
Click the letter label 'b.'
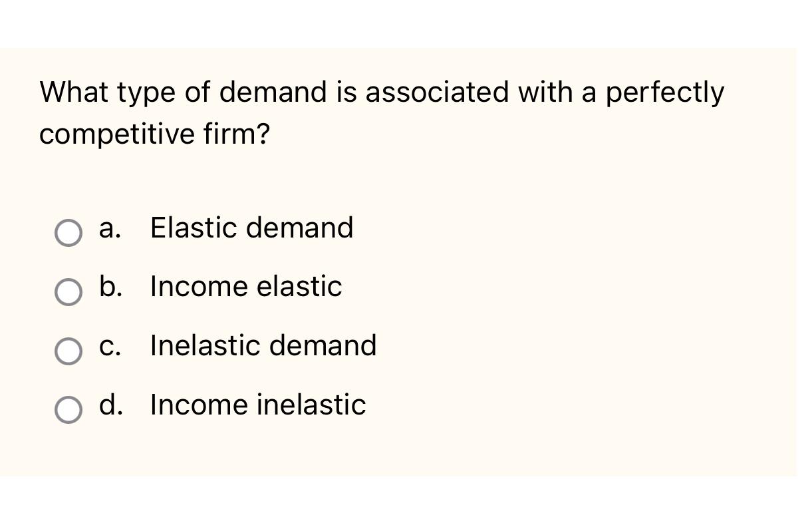(110, 287)
